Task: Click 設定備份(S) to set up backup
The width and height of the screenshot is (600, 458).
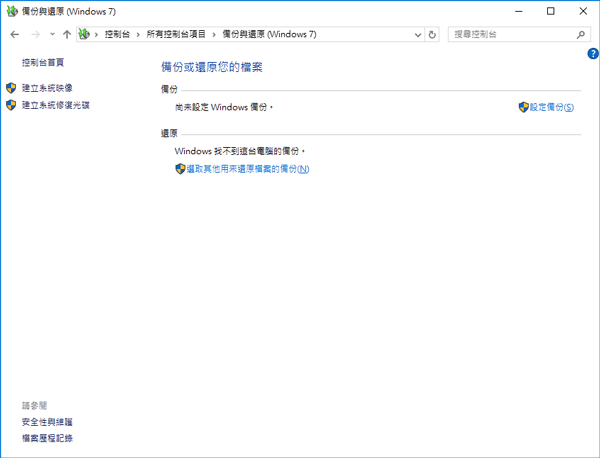Action: click(552, 106)
